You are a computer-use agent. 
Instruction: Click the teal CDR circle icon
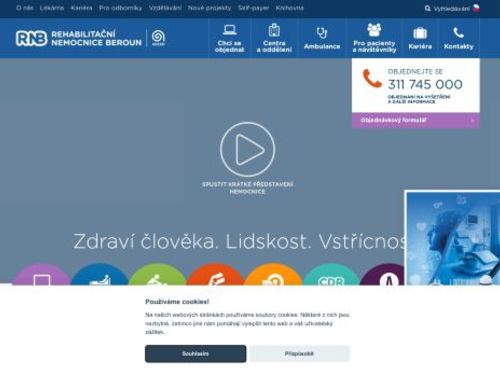pos(331,275)
